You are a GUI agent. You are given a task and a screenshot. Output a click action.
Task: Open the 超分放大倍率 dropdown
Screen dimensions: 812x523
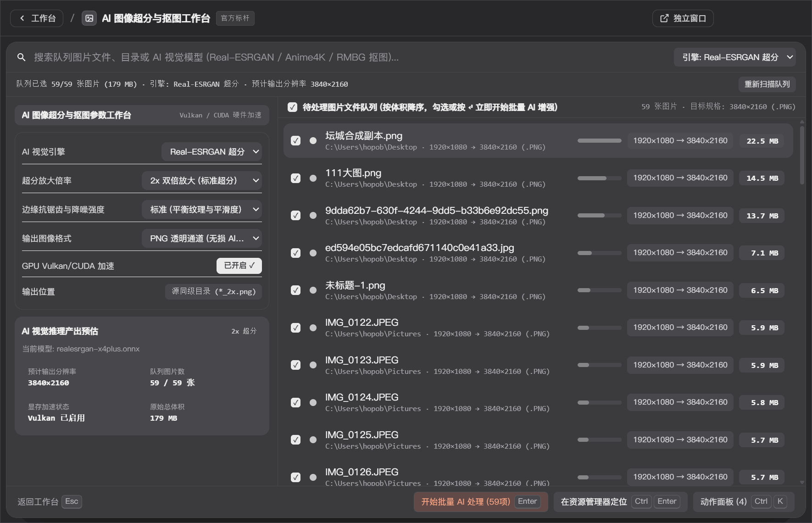202,181
